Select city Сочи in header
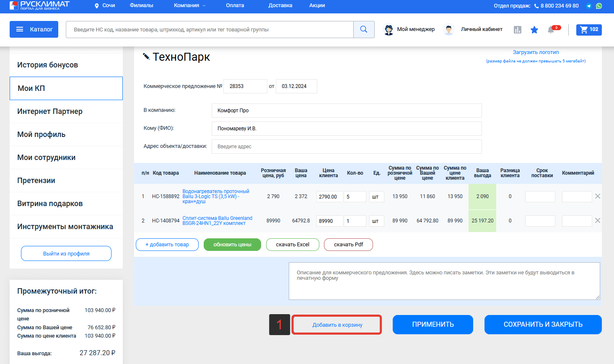This screenshot has height=364, width=614. tap(109, 5)
